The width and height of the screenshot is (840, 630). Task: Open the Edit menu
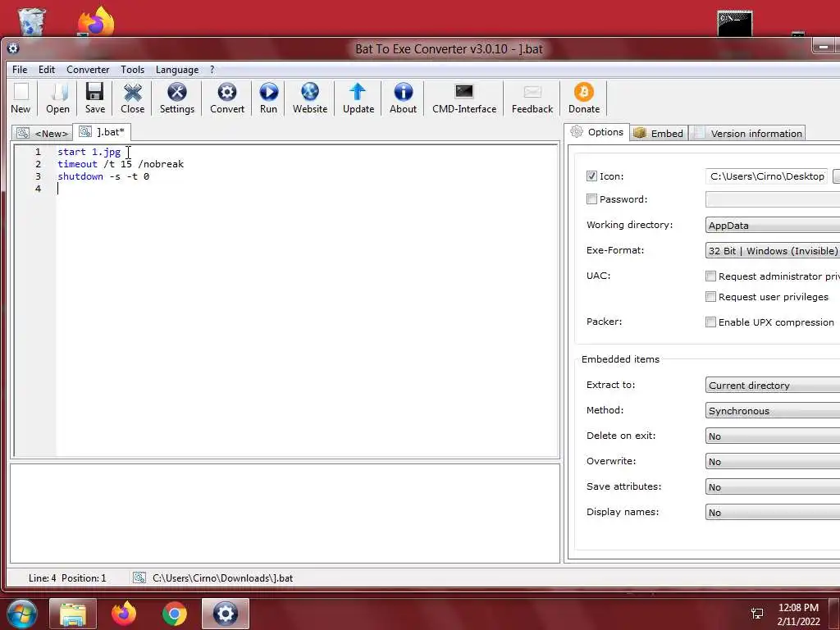[47, 70]
